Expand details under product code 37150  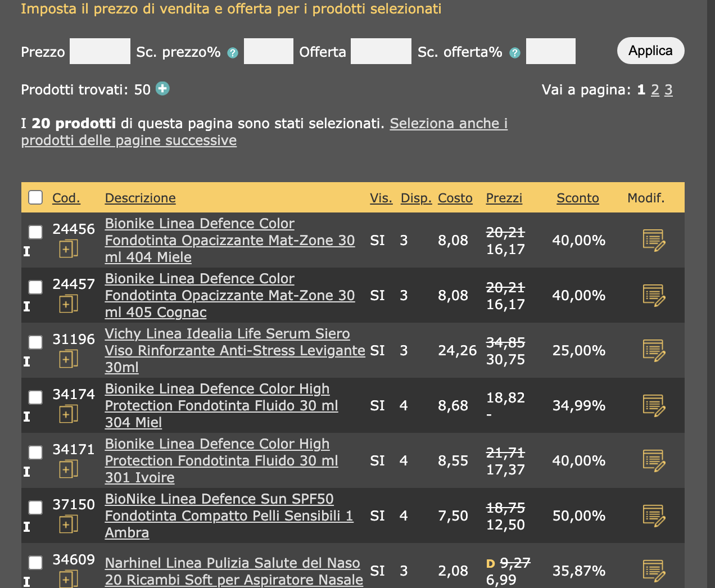[67, 524]
